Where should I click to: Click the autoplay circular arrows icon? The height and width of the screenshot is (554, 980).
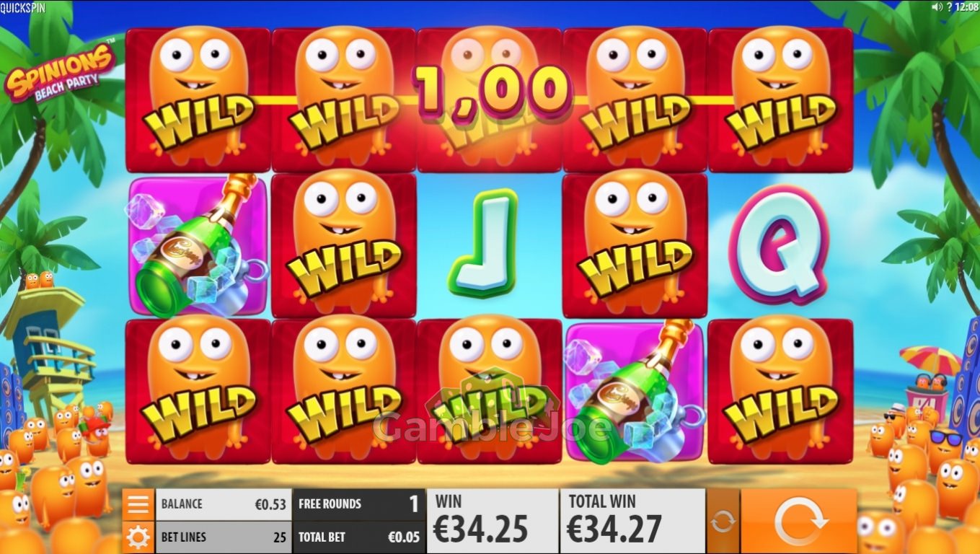coord(723,521)
